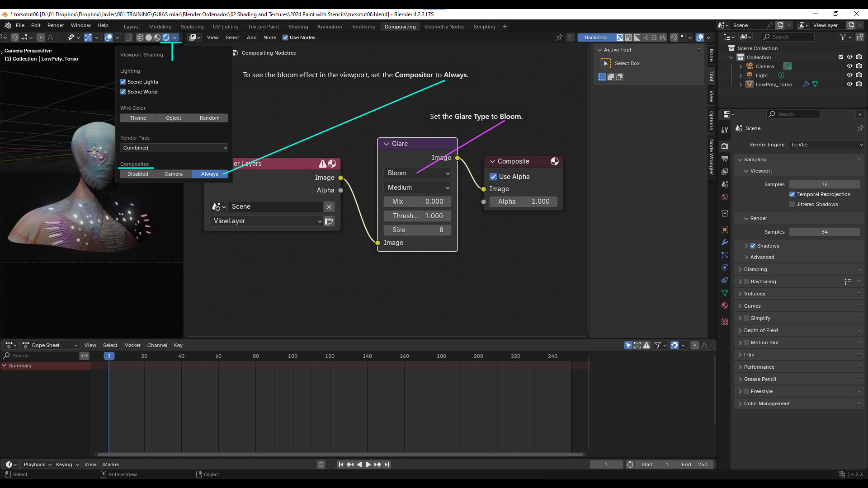Adjust Viewport Samples field showing 16
868x488 pixels.
825,184
